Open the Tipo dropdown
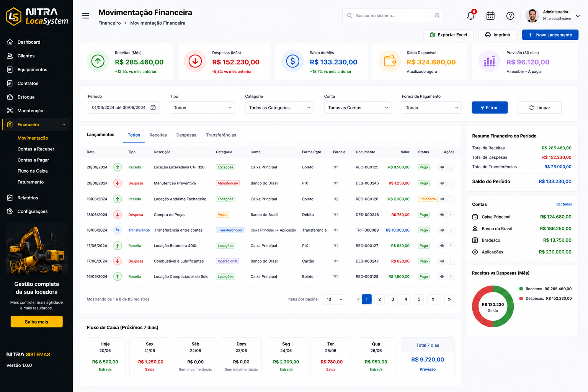The image size is (588, 392). [203, 108]
